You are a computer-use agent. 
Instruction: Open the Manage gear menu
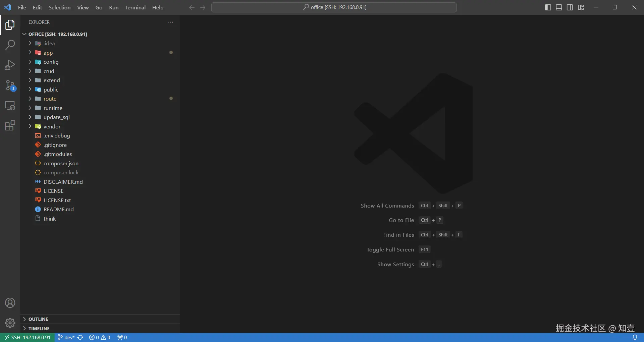pos(10,323)
